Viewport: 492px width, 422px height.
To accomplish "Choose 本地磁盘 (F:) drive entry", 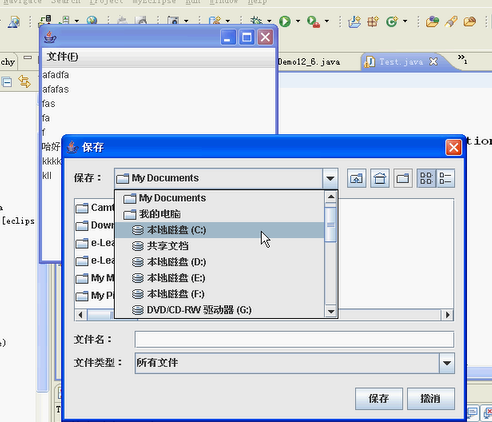I will click(219, 294).
